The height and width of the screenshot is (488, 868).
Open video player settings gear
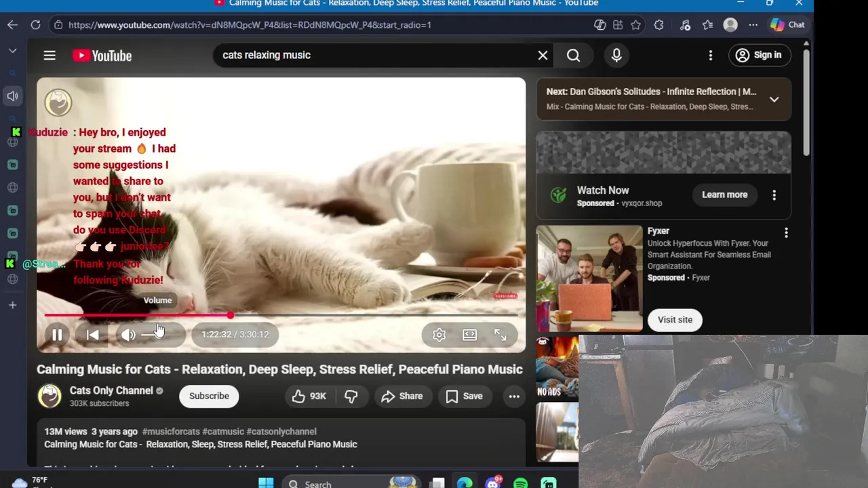tap(439, 335)
